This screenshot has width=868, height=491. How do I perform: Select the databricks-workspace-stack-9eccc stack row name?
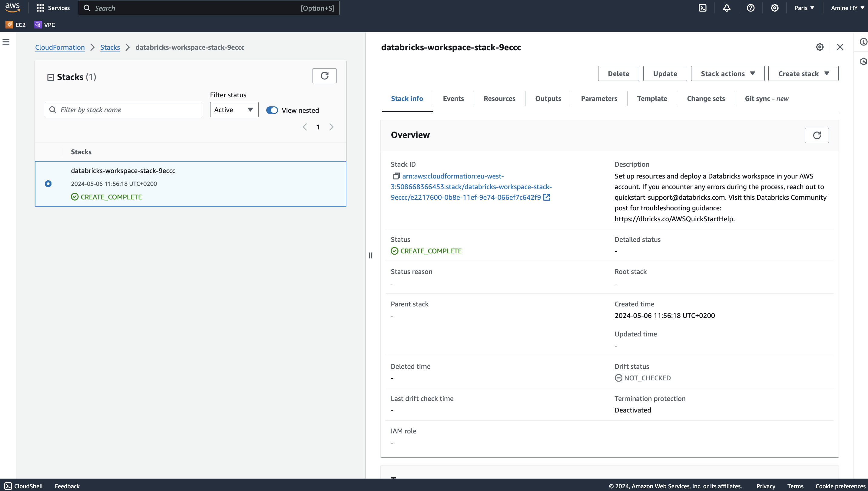pos(123,171)
